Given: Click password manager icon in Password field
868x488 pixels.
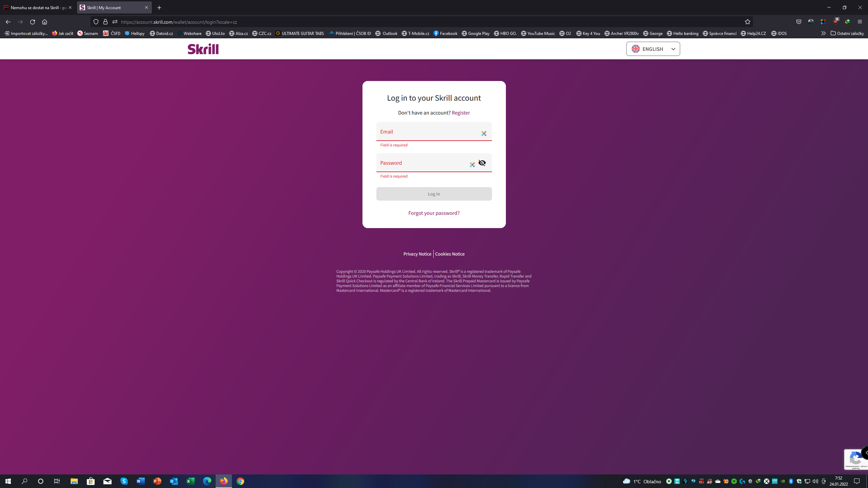Looking at the screenshot, I should point(472,165).
